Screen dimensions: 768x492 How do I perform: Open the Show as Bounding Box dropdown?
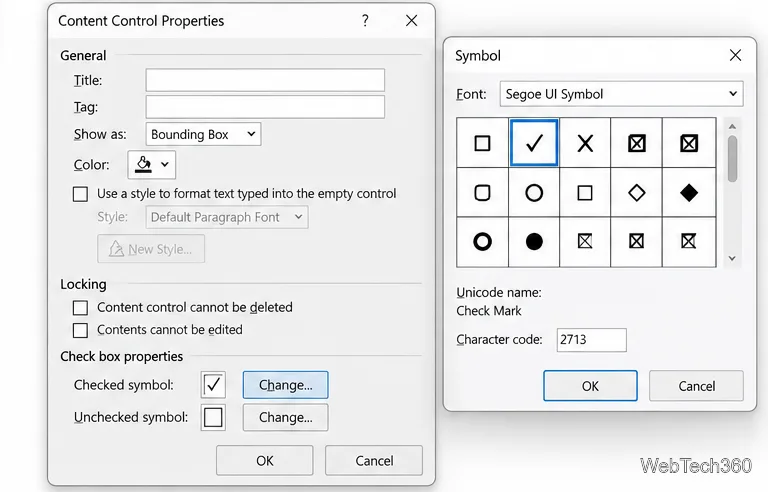[x=203, y=134]
